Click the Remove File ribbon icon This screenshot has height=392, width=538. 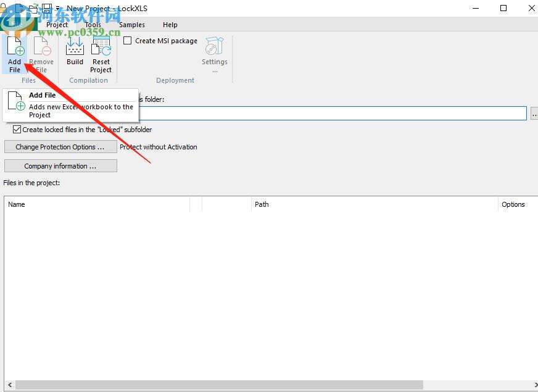click(x=41, y=54)
